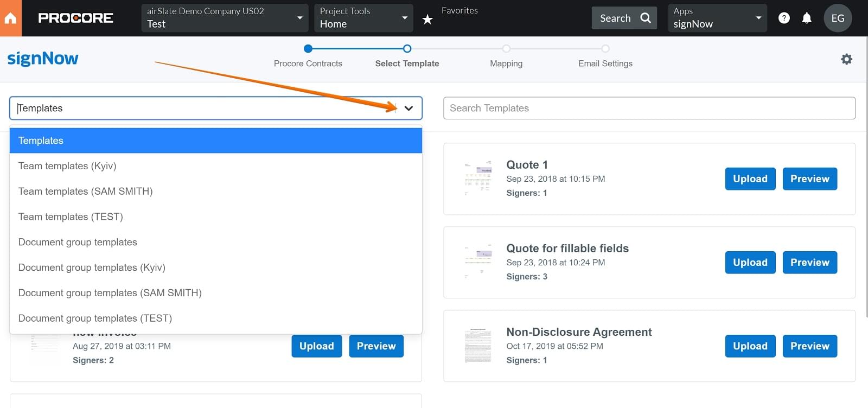Go to the Select Template step
Screen dimensions: 868x408
pos(407,63)
